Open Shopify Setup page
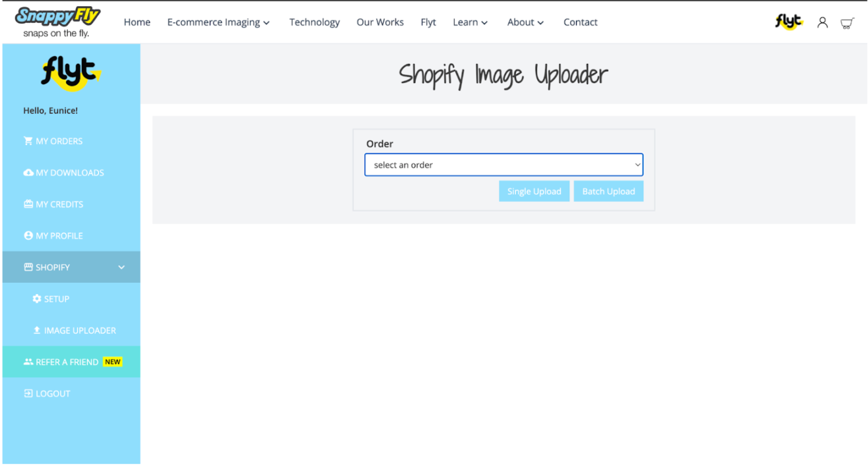Image resolution: width=868 pixels, height=465 pixels. pyautogui.click(x=56, y=299)
